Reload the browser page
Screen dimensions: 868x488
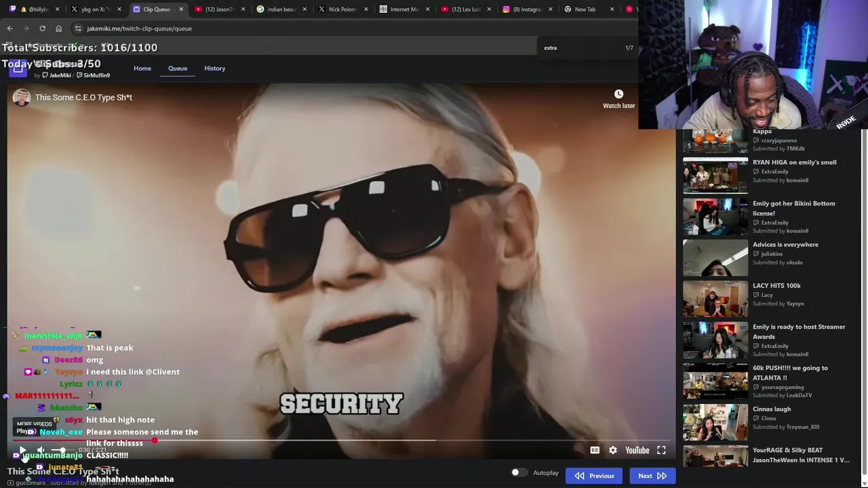coord(42,28)
